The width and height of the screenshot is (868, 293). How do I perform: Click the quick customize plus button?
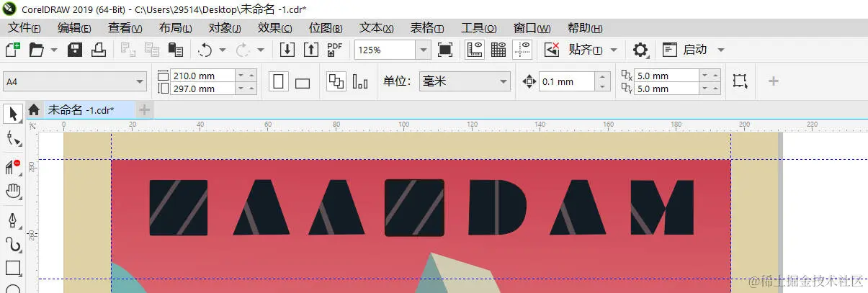coord(774,81)
